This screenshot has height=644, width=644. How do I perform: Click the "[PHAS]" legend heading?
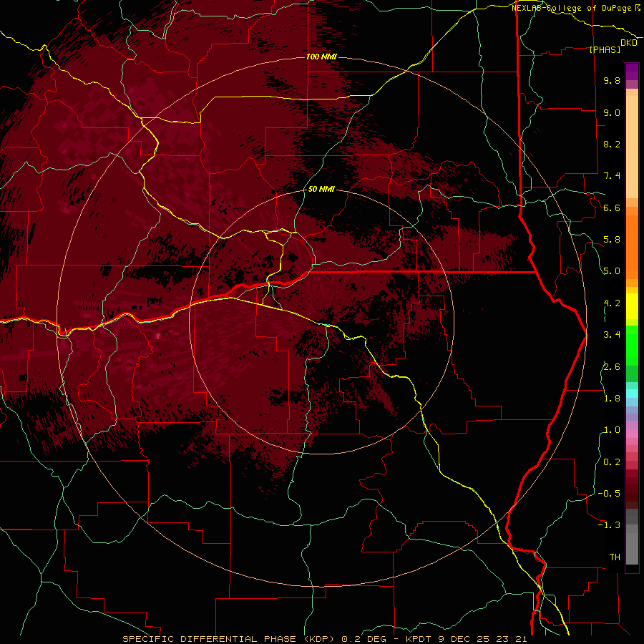pyautogui.click(x=605, y=50)
